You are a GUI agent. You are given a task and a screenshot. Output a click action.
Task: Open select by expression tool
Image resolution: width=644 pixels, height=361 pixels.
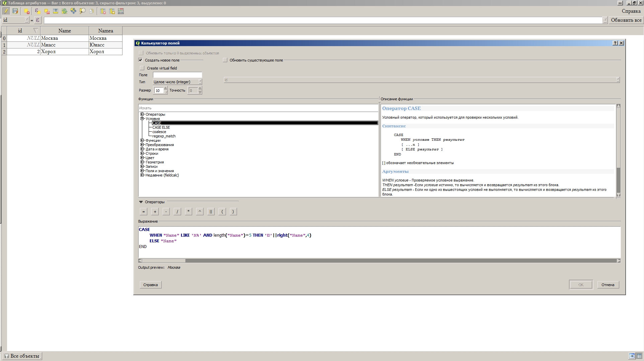pyautogui.click(x=37, y=11)
